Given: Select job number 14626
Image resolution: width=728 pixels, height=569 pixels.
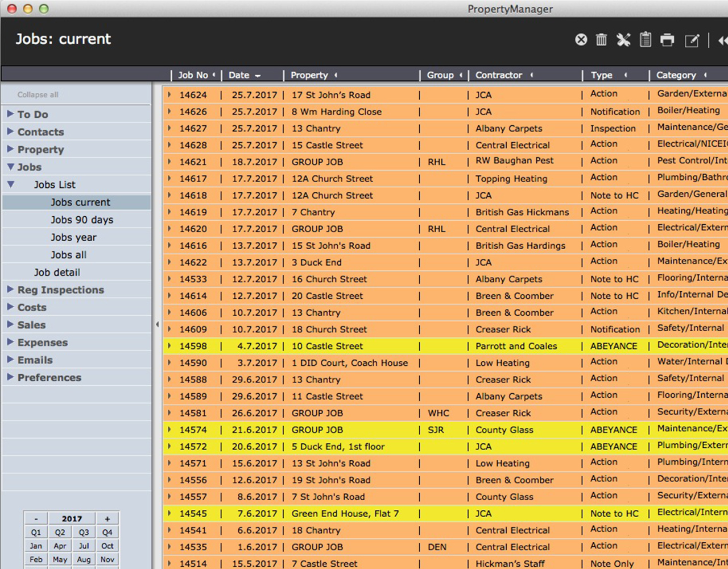Looking at the screenshot, I should [x=193, y=112].
